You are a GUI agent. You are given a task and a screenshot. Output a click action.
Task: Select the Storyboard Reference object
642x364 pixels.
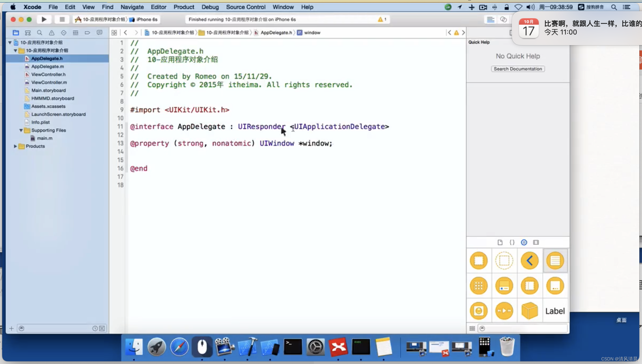(504, 261)
